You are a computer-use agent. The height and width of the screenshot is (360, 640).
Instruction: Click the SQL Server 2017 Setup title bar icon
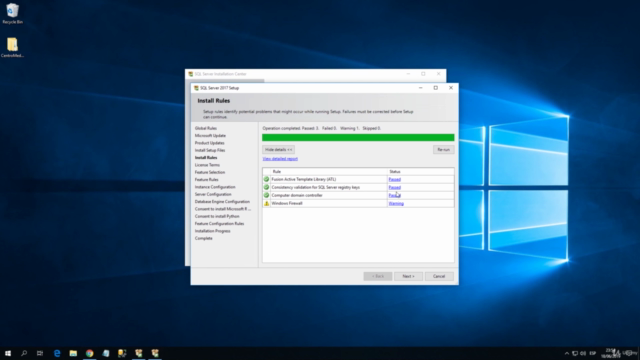(x=196, y=88)
